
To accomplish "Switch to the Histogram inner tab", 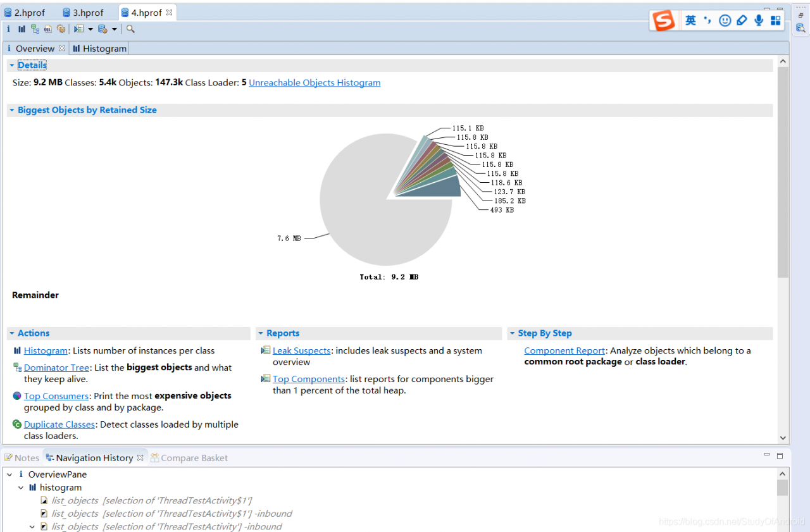I will [x=100, y=48].
